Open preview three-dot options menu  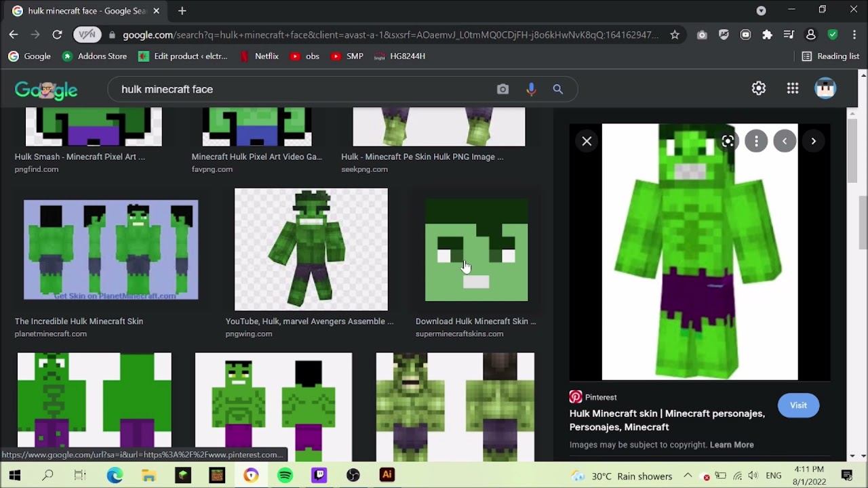[x=756, y=141]
